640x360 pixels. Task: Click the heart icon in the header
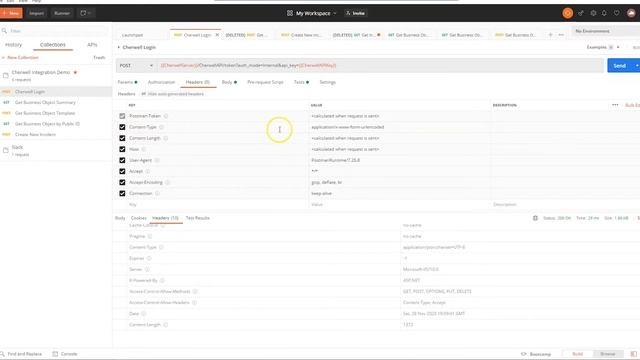[617, 13]
